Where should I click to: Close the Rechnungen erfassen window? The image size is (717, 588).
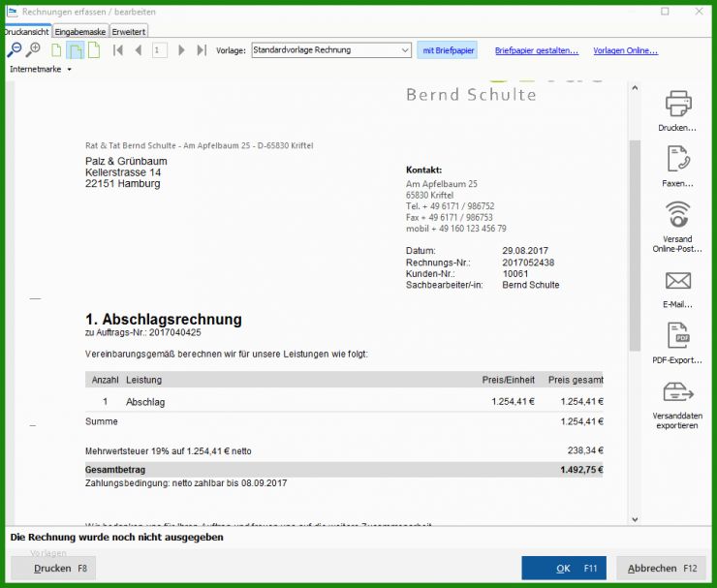pos(700,12)
